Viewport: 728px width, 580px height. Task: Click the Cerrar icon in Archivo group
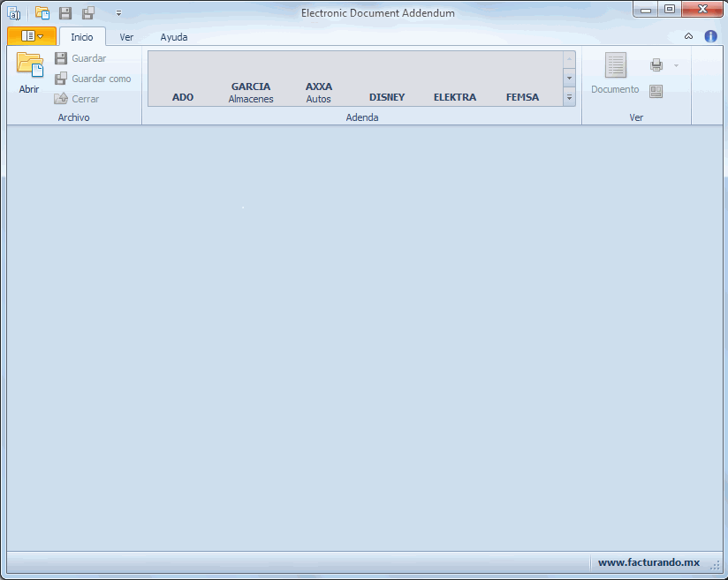click(61, 99)
